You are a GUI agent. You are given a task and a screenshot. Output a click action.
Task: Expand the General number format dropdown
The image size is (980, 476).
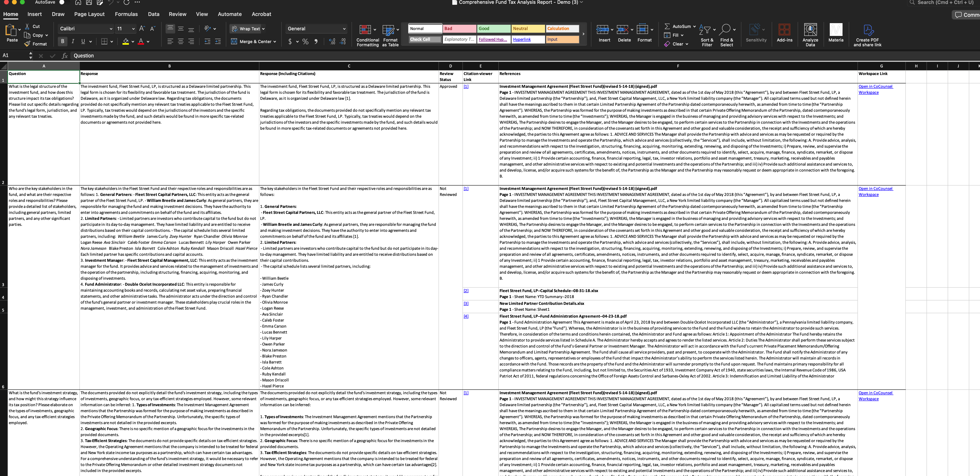(344, 29)
